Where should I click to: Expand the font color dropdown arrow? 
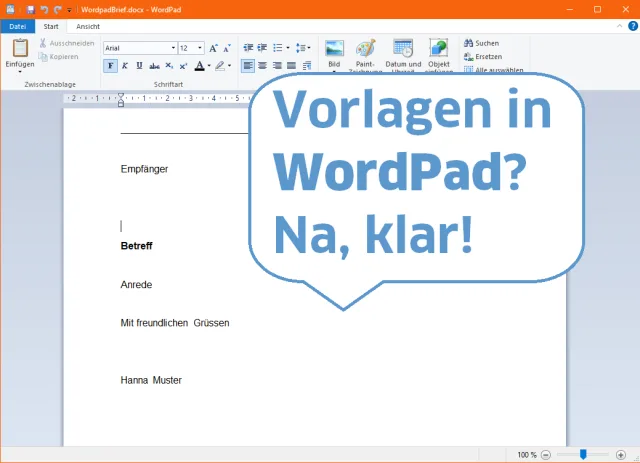point(207,66)
